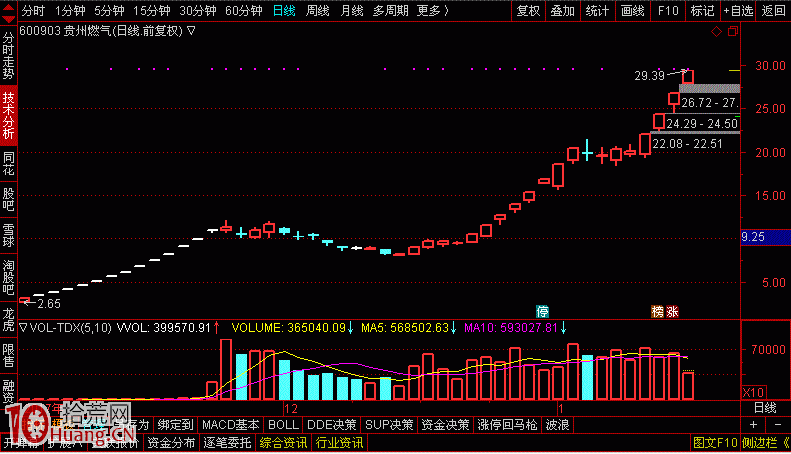This screenshot has height=454, width=791.
Task: Click the 日线 label at bottom right
Action: (765, 408)
